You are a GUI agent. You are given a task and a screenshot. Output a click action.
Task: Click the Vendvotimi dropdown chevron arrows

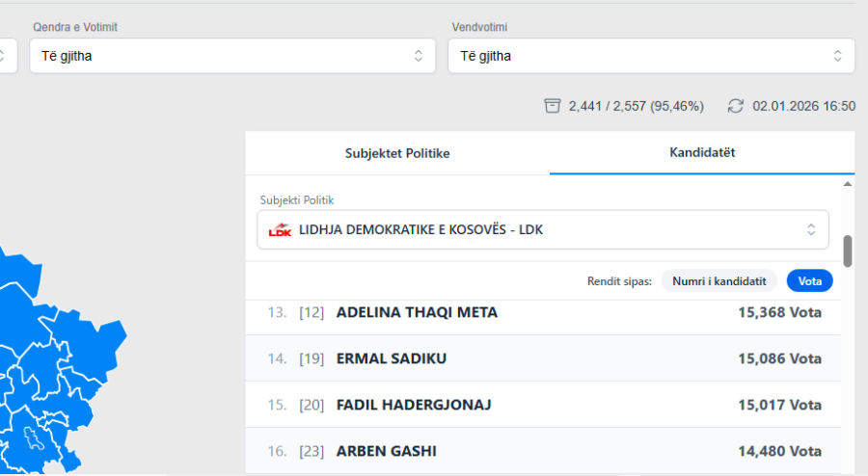[837, 56]
